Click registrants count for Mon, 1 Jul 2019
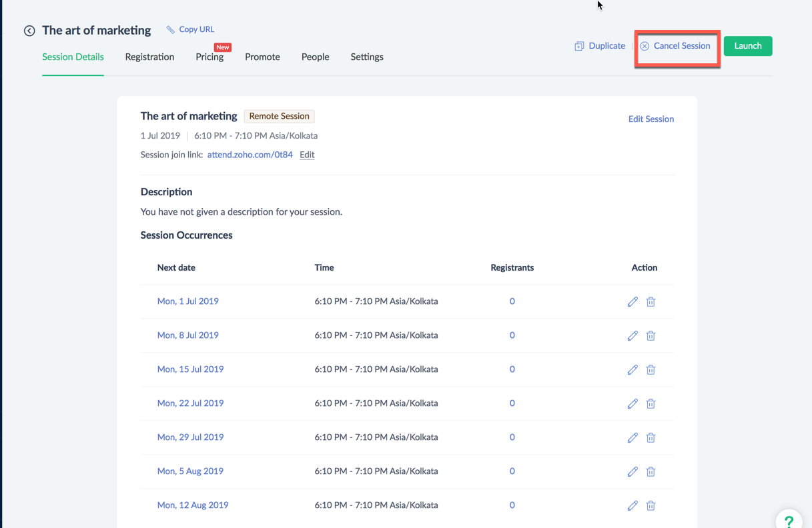 512,301
